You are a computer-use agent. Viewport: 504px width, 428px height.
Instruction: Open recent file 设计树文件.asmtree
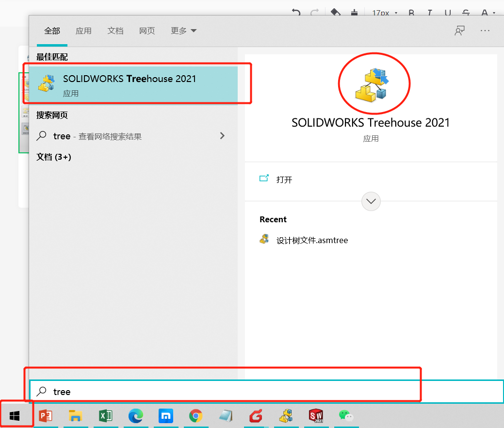tap(304, 240)
